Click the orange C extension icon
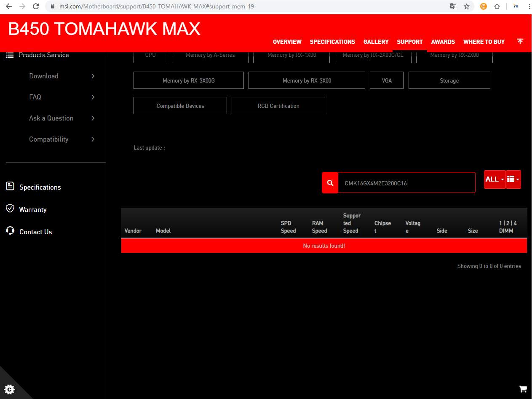532x399 pixels. [484, 6]
